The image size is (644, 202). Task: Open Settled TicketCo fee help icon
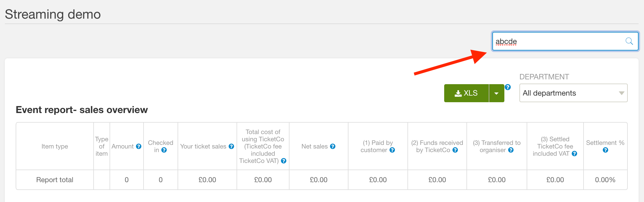tap(574, 154)
